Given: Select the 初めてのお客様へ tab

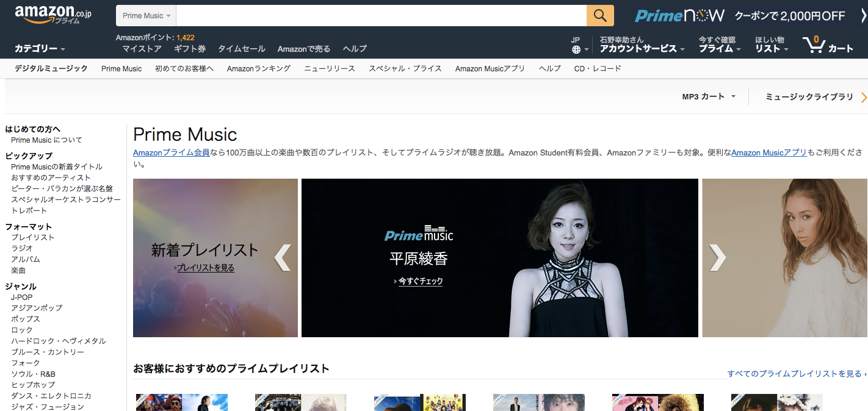Looking at the screenshot, I should [x=184, y=68].
